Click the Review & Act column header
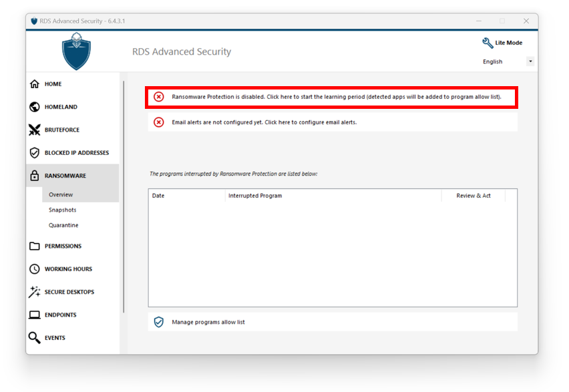The width and height of the screenshot is (569, 392). pyautogui.click(x=473, y=196)
